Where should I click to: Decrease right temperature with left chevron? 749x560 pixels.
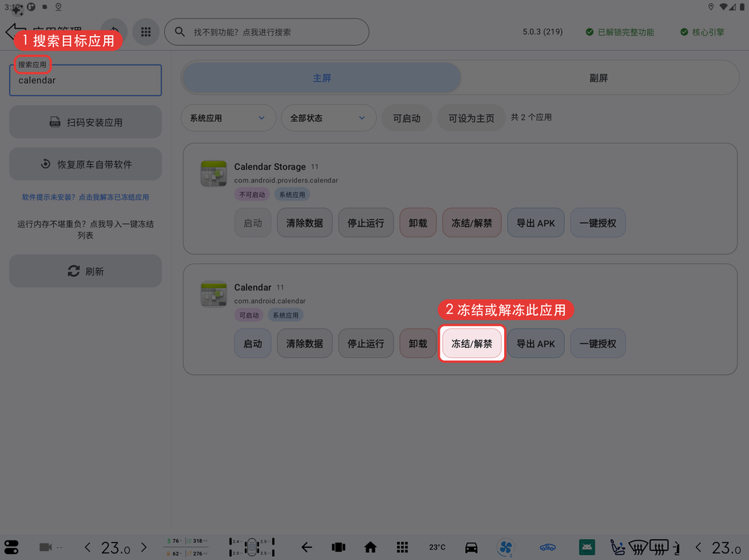click(x=698, y=547)
